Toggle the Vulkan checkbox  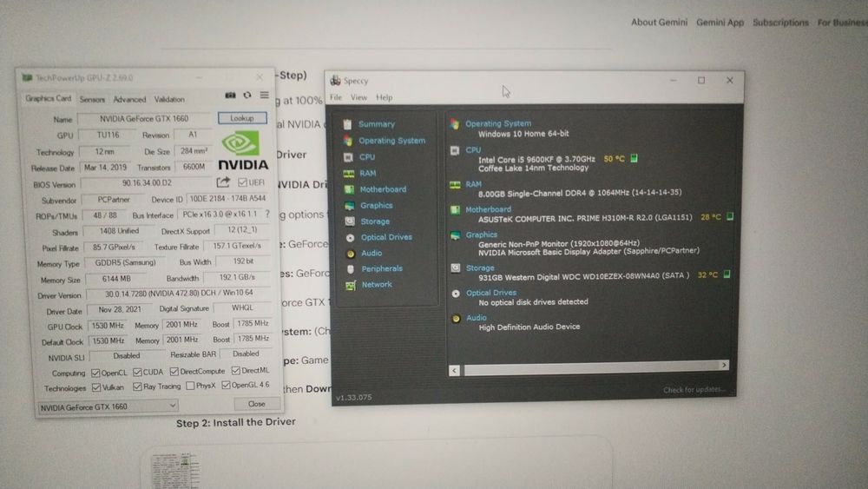tap(96, 387)
